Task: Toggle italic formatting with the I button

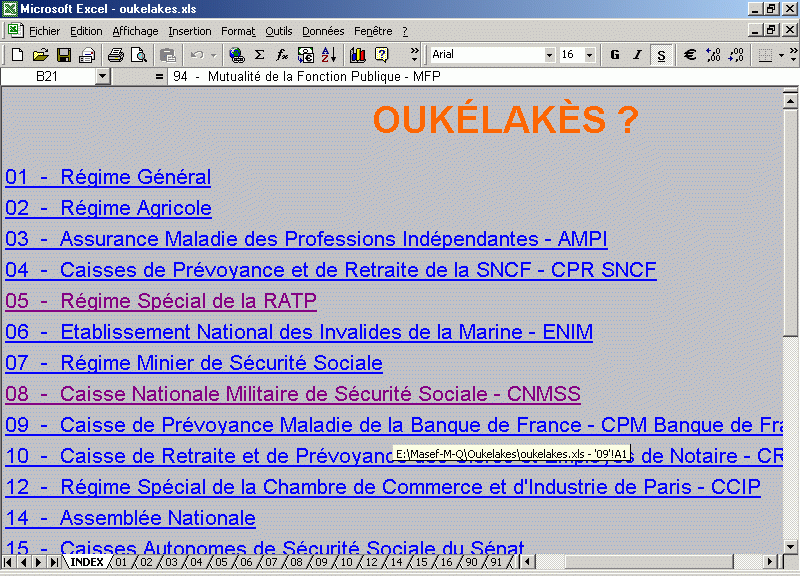Action: (x=638, y=55)
